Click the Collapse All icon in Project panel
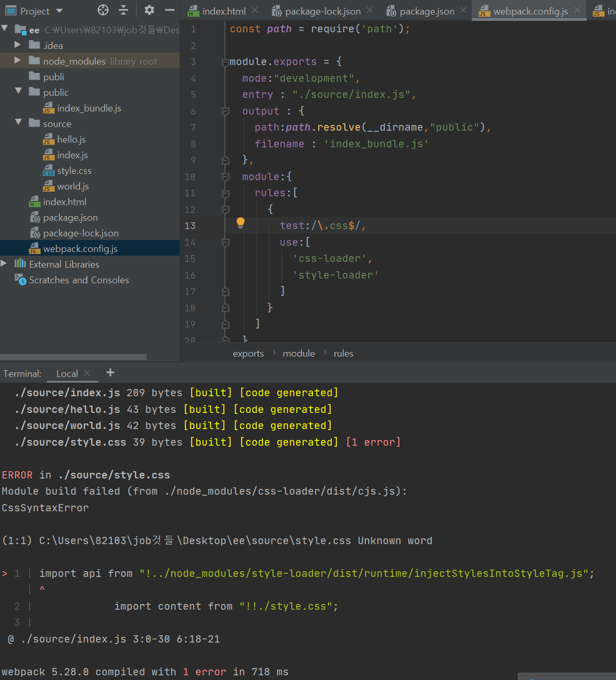The image size is (616, 680). pos(123,10)
